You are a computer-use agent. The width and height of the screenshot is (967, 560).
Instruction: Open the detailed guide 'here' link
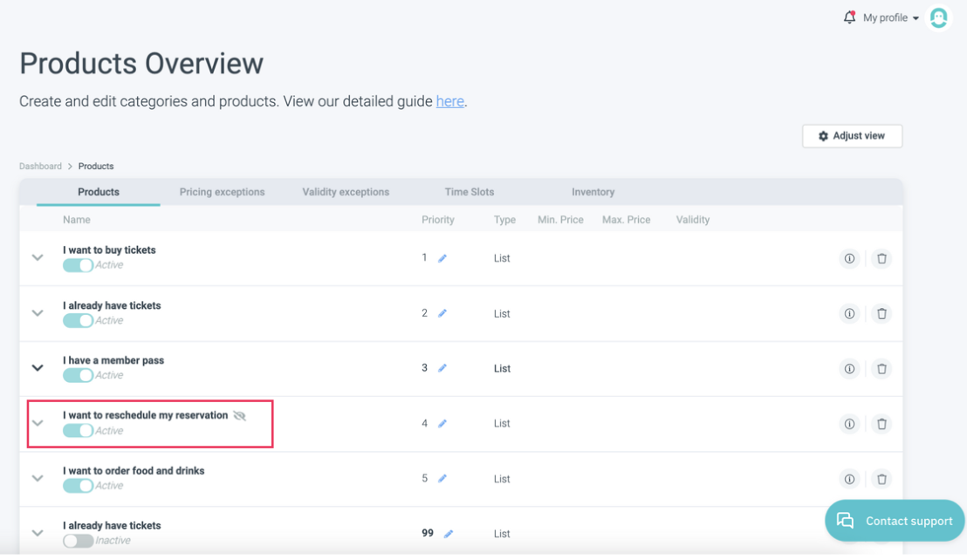449,101
